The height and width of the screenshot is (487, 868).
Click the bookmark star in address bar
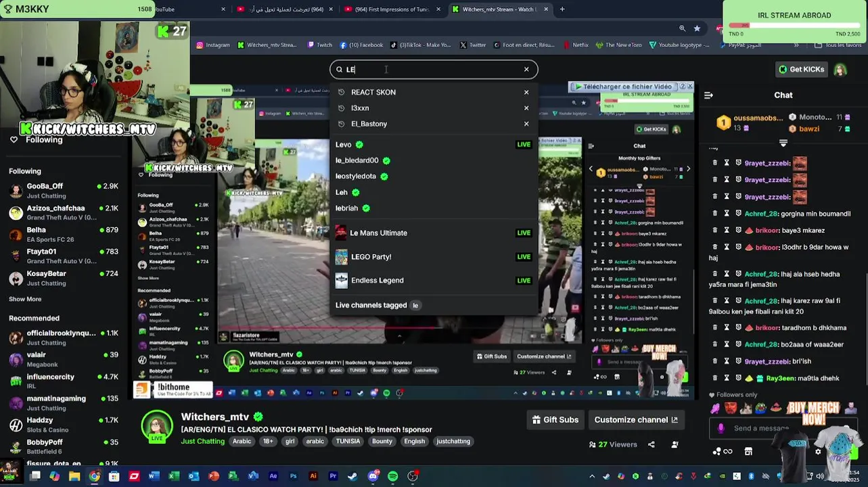(x=697, y=28)
